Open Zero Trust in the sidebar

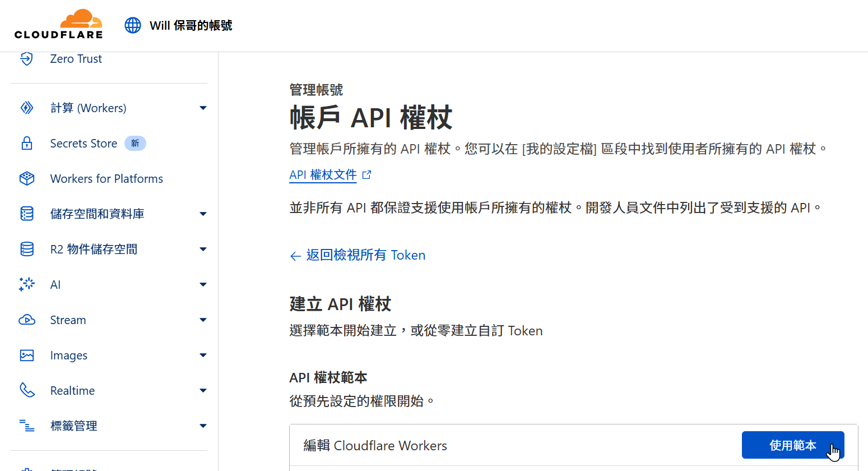pos(76,58)
